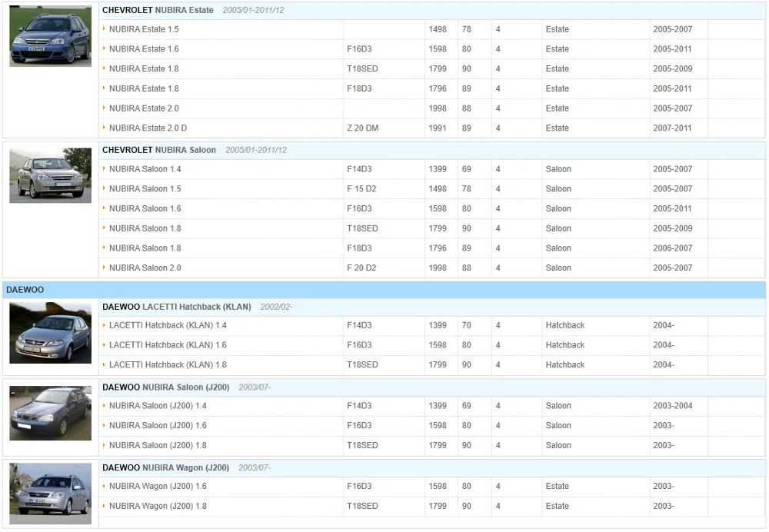The width and height of the screenshot is (769, 532).
Task: Click the arrow icon beside NUBIRA Estate 2.0 D
Action: [x=105, y=128]
